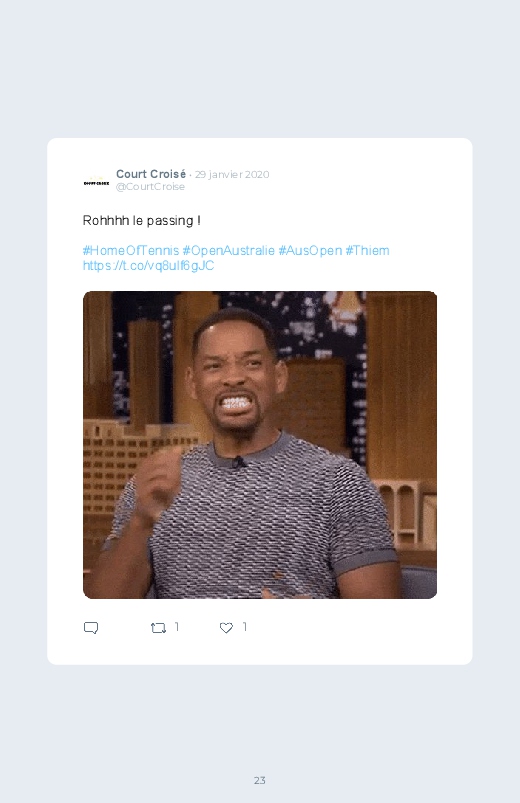Click the like count beside the heart
The width and height of the screenshot is (520, 803).
tap(245, 627)
